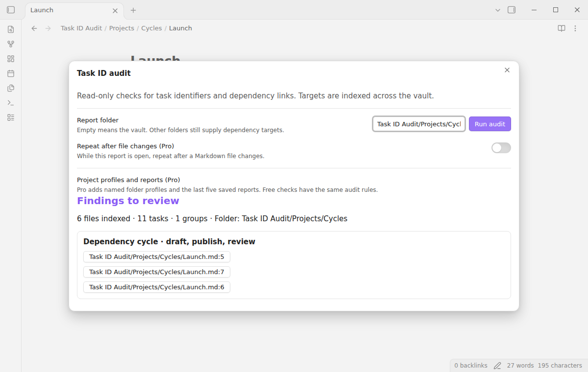
Task: Open templates icon in ribbon
Action: 11,88
